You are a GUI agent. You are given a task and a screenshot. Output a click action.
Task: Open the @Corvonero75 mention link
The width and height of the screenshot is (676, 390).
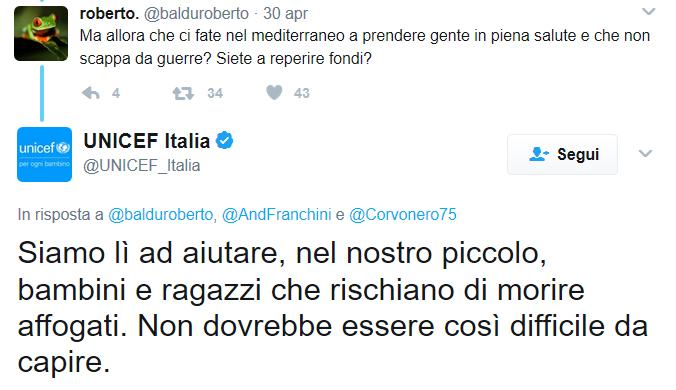click(403, 215)
